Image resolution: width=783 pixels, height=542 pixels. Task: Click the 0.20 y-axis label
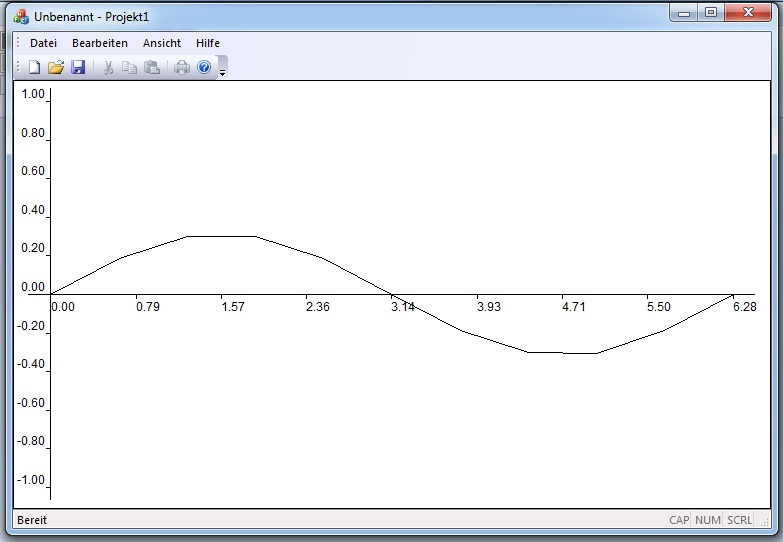point(33,248)
